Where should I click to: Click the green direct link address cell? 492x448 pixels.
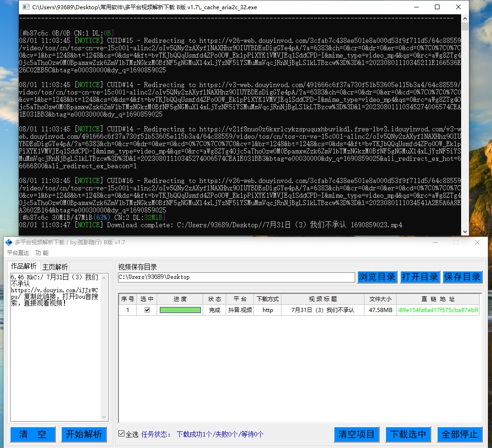click(438, 310)
